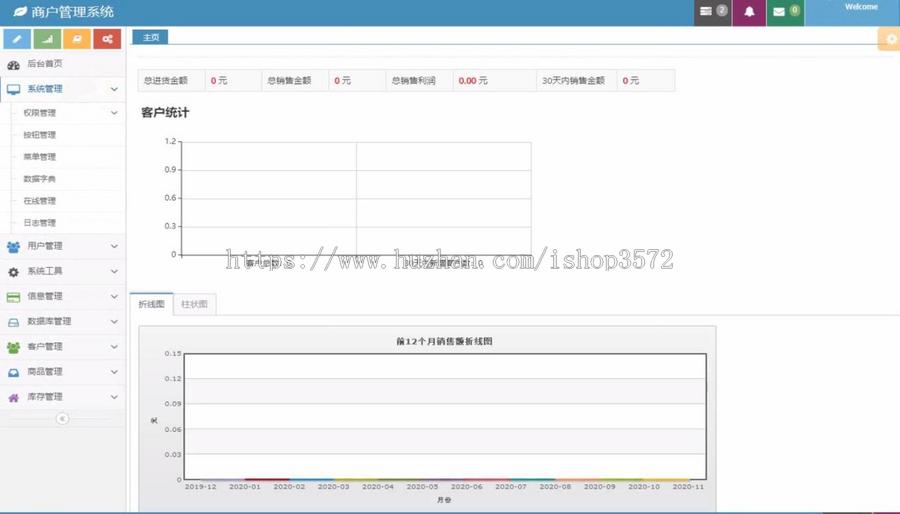Click the leaf logo icon in header
900x514 pixels.
[20, 11]
